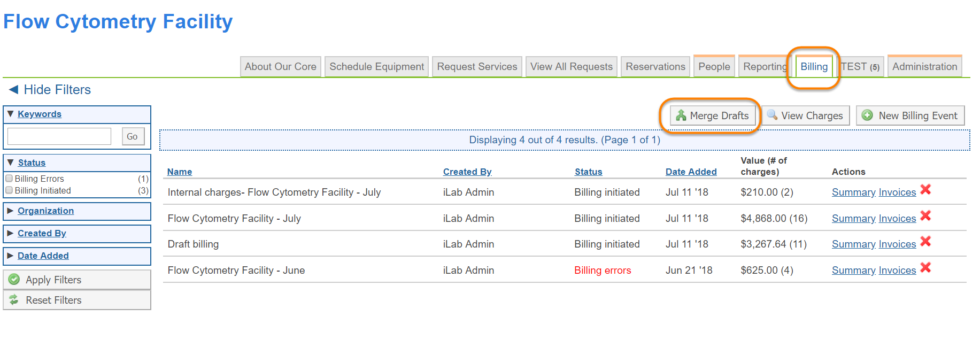Image resolution: width=980 pixels, height=347 pixels.
Task: Delete Flow Cytometry Facility - June billing event
Action: click(925, 268)
